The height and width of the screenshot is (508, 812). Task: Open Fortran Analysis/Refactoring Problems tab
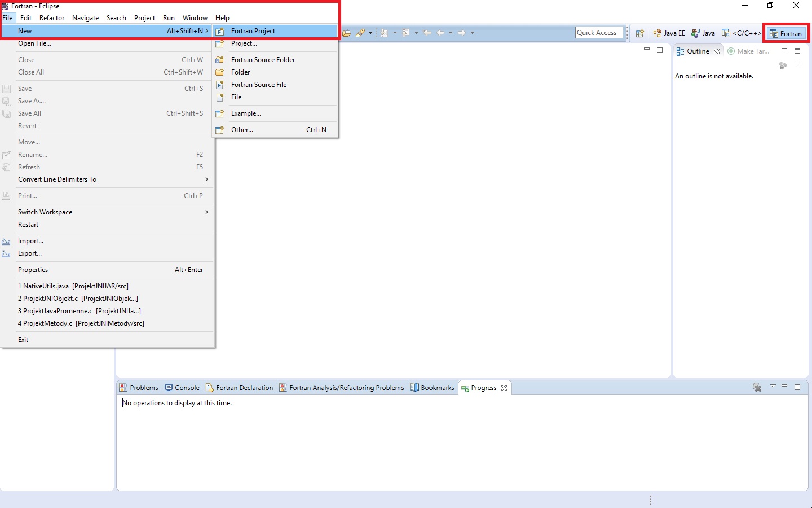[342, 388]
